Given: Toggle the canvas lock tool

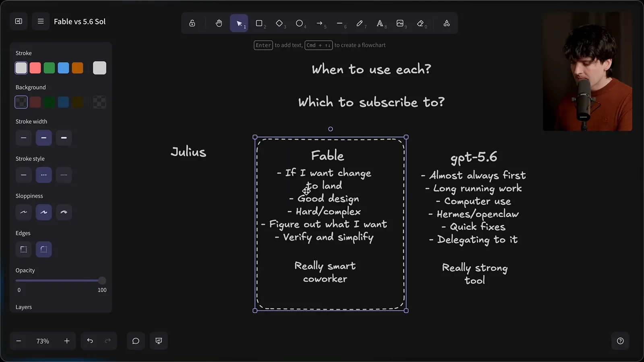Looking at the screenshot, I should 192,23.
